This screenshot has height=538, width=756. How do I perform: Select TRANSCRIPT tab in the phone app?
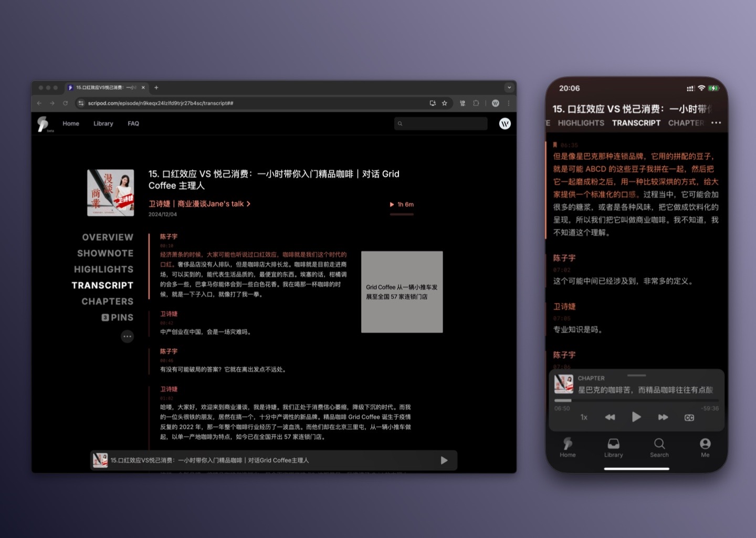pyautogui.click(x=636, y=123)
